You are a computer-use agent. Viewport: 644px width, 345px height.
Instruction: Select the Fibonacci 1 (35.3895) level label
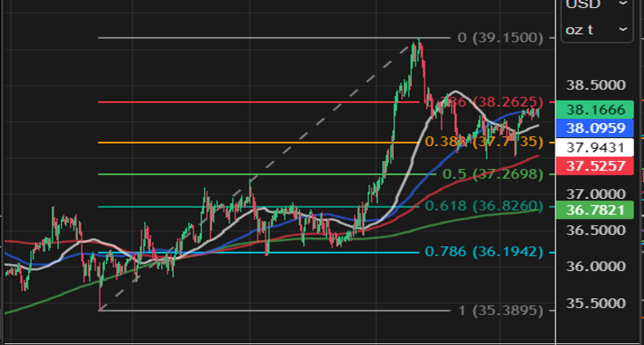point(501,310)
